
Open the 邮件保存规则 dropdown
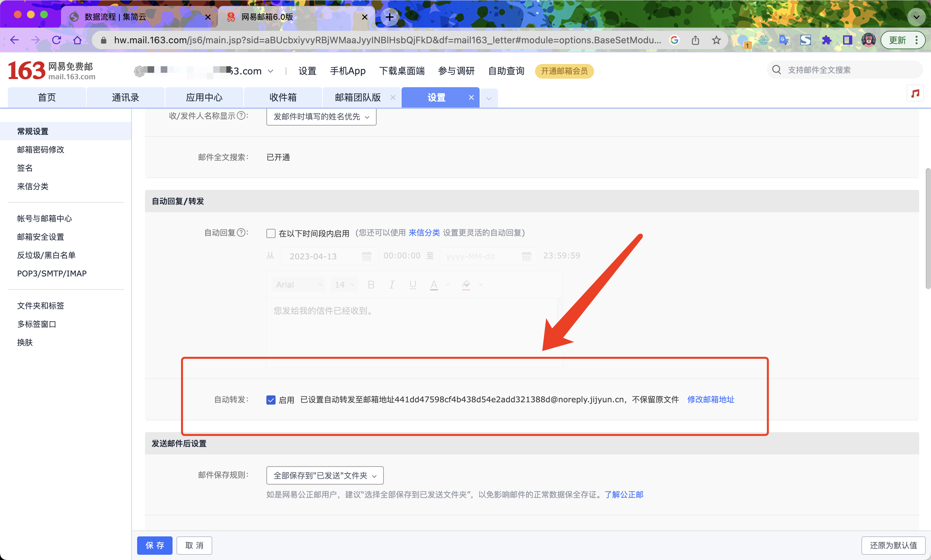[325, 475]
